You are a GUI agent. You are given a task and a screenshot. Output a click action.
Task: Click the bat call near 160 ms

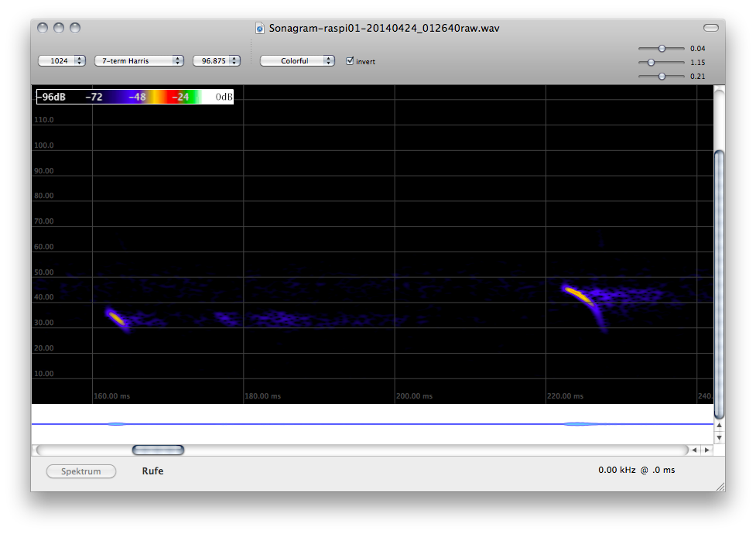tap(116, 318)
